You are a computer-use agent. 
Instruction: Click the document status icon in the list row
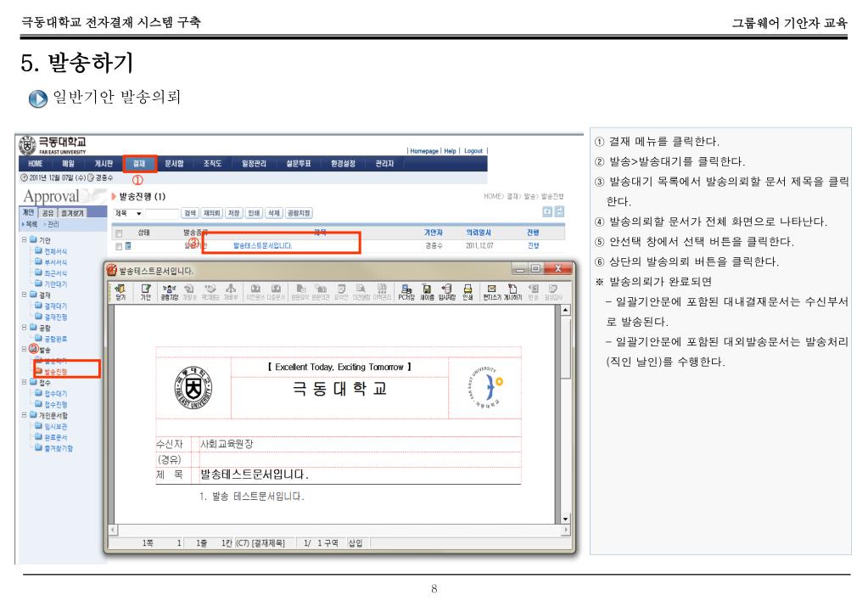[x=128, y=245]
